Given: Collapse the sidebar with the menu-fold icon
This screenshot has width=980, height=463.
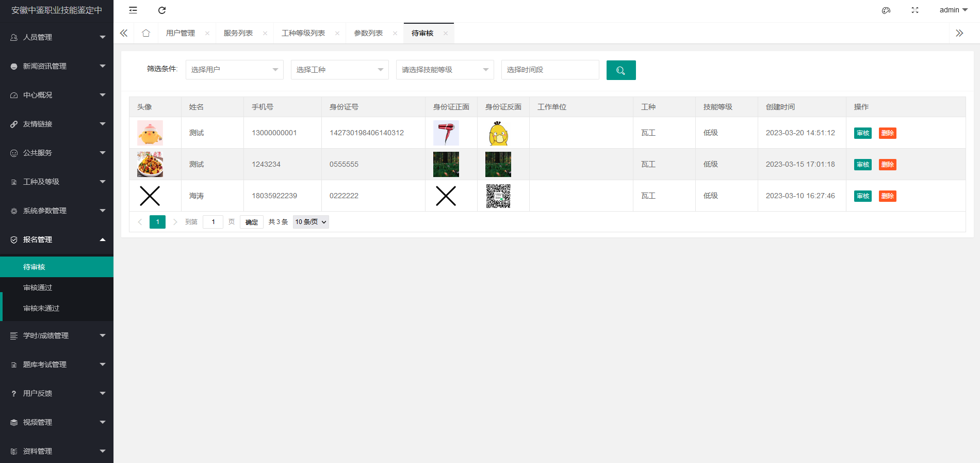Looking at the screenshot, I should point(133,10).
